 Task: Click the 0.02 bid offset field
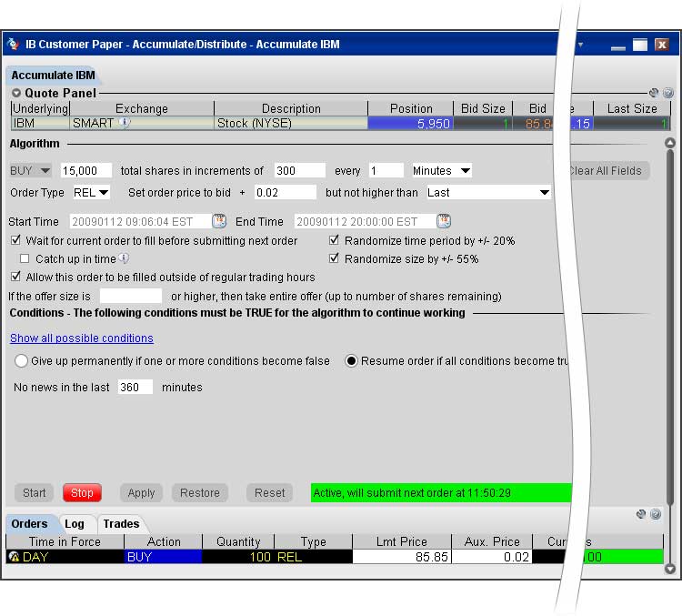[286, 192]
